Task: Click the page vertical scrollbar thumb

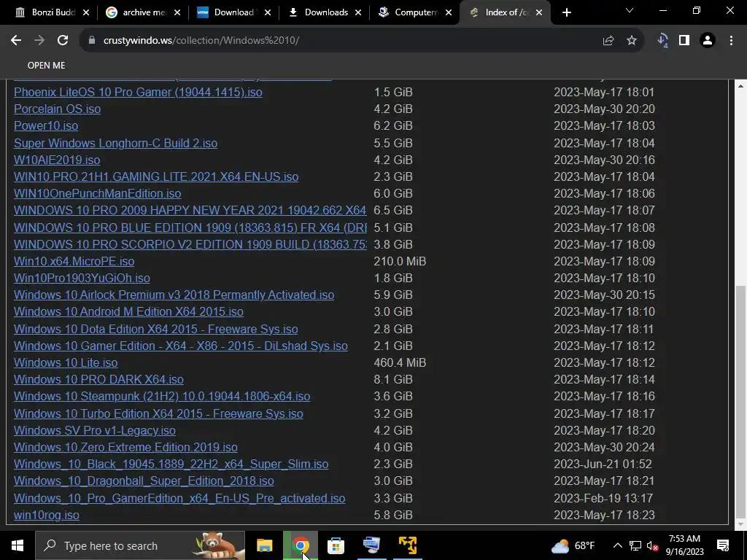Action: [740, 400]
